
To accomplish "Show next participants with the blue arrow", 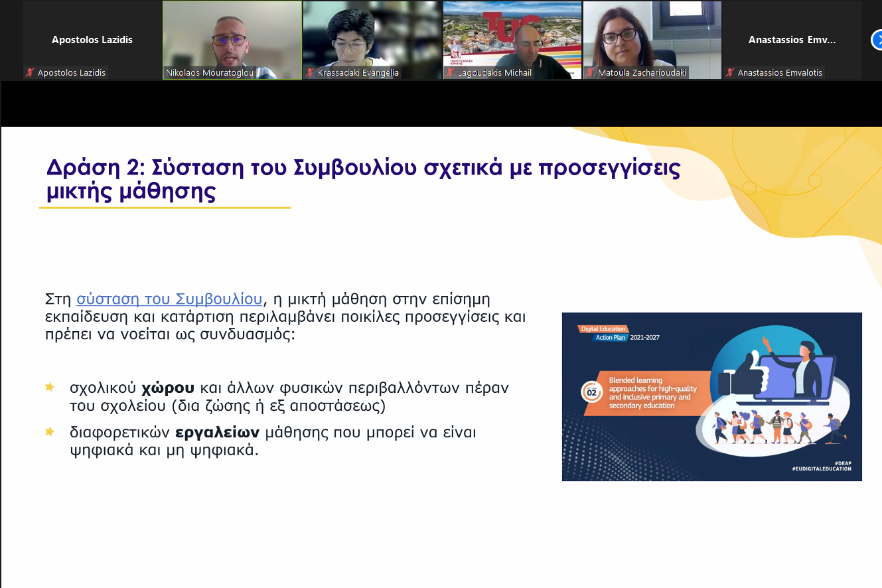I will coord(877,40).
